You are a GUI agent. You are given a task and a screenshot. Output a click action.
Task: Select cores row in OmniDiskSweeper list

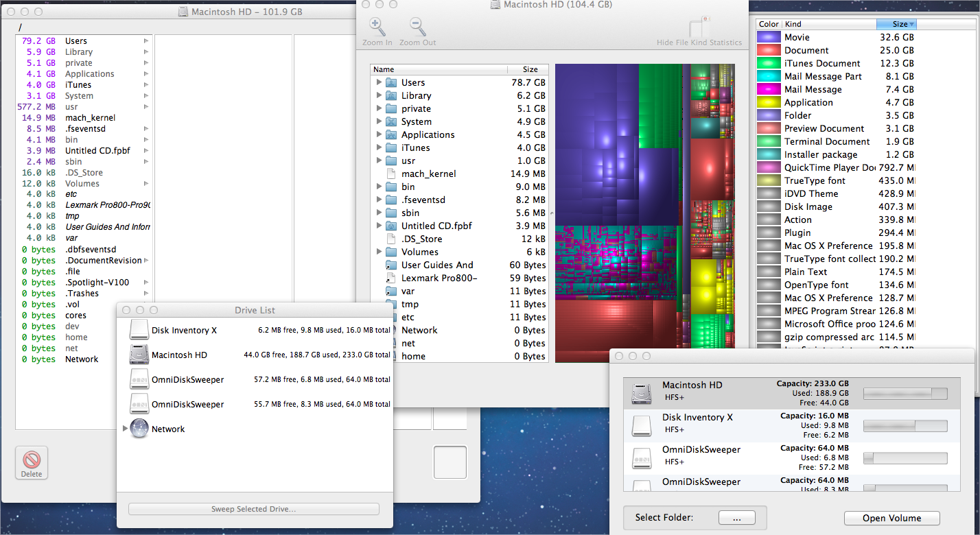pyautogui.click(x=83, y=316)
